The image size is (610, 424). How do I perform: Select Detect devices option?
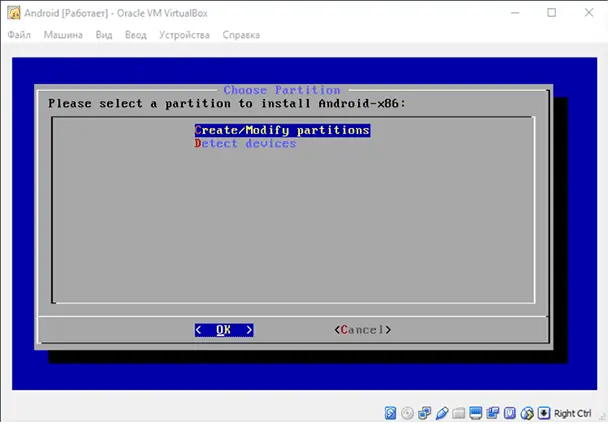coord(245,144)
